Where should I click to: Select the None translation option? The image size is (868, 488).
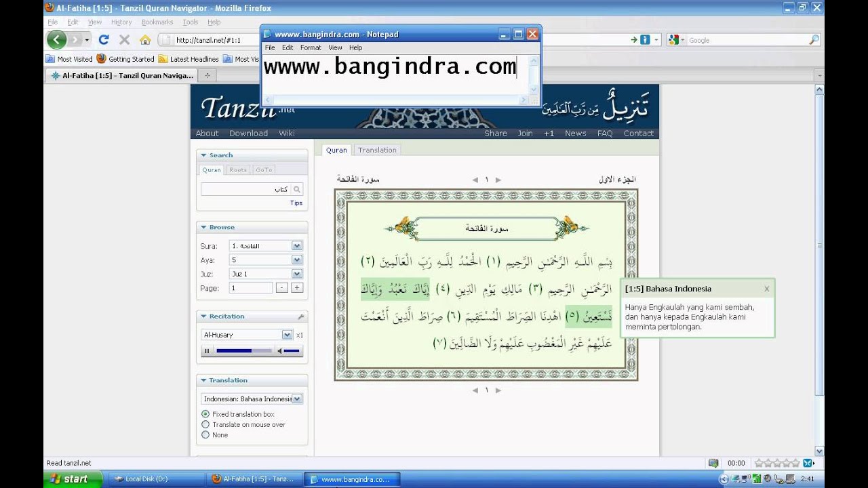pos(205,435)
